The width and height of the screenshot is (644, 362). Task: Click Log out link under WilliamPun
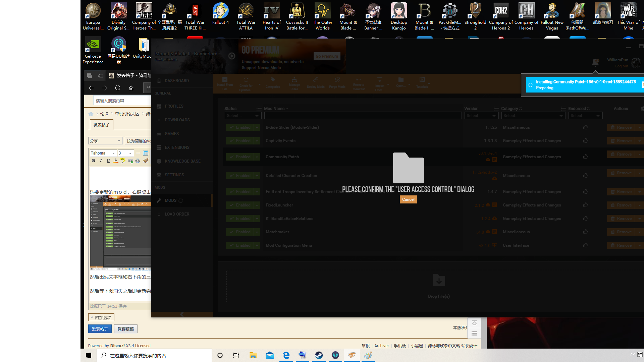(x=622, y=66)
